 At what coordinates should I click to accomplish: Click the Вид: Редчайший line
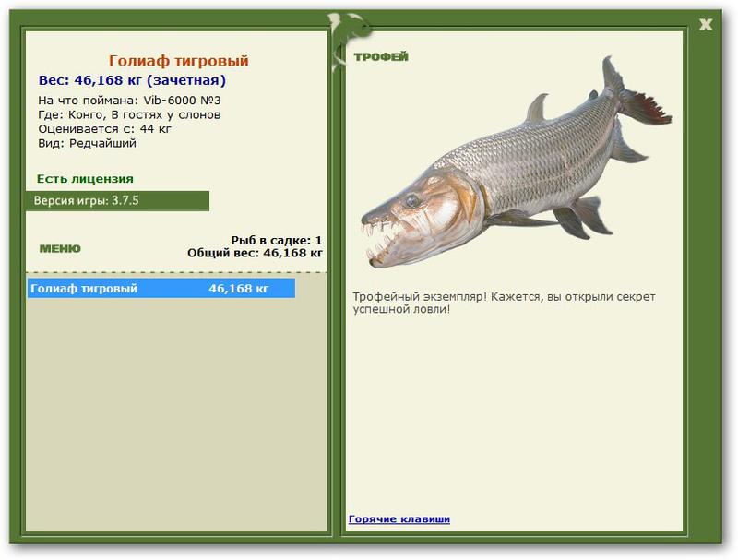click(x=87, y=144)
